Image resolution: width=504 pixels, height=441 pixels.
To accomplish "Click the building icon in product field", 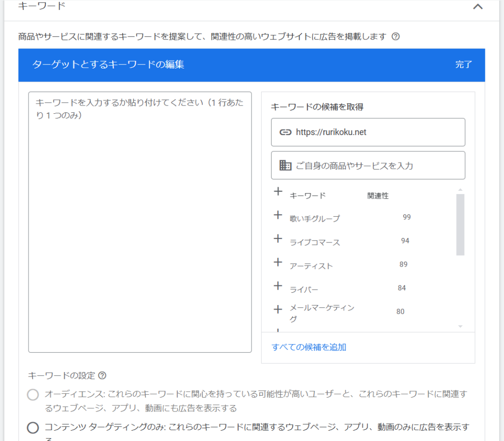I will click(x=285, y=166).
